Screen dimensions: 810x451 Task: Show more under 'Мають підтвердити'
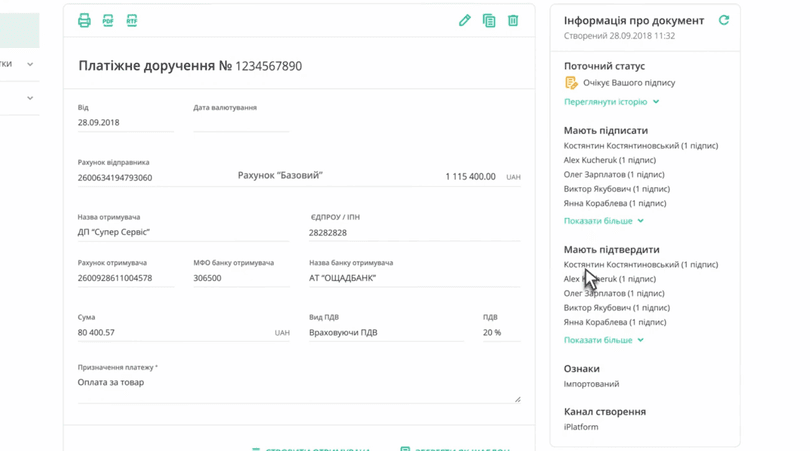[603, 340]
